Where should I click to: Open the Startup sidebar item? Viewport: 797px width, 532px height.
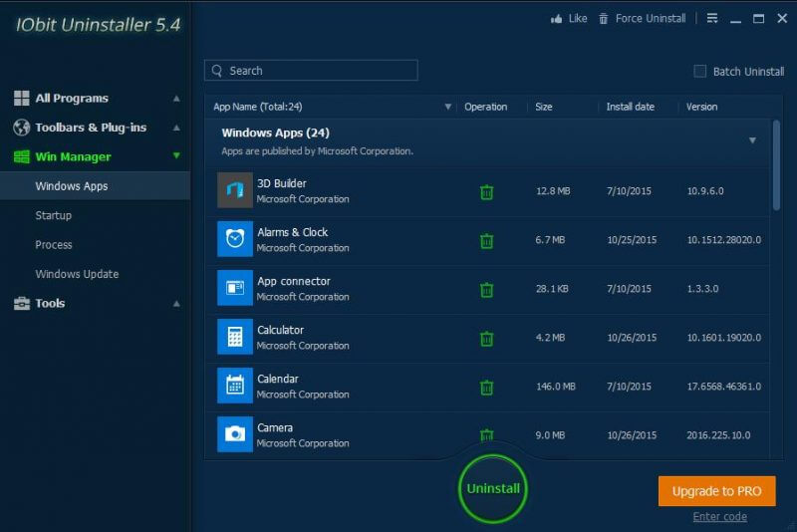(x=54, y=215)
